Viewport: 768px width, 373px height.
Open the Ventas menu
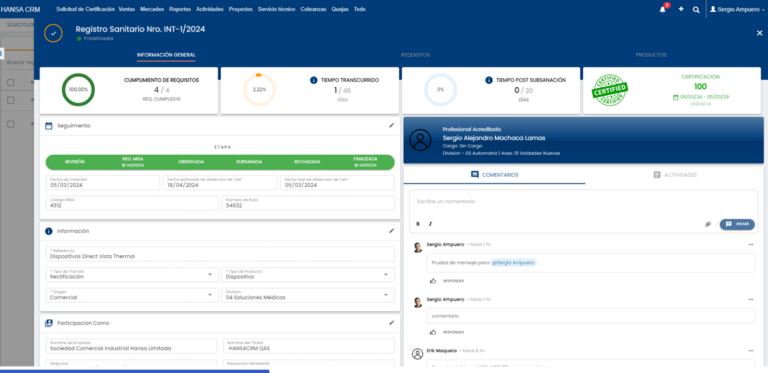pos(127,9)
